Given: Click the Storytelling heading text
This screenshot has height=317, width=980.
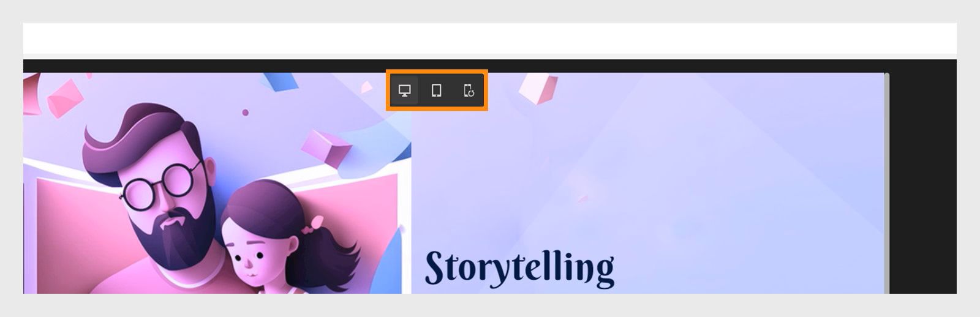Looking at the screenshot, I should tap(519, 268).
